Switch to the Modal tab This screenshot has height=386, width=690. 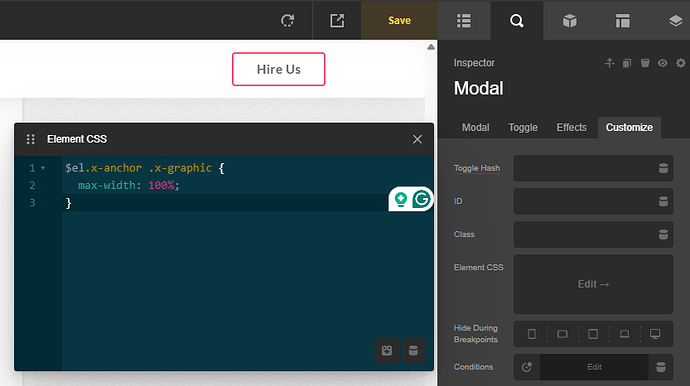pyautogui.click(x=475, y=127)
